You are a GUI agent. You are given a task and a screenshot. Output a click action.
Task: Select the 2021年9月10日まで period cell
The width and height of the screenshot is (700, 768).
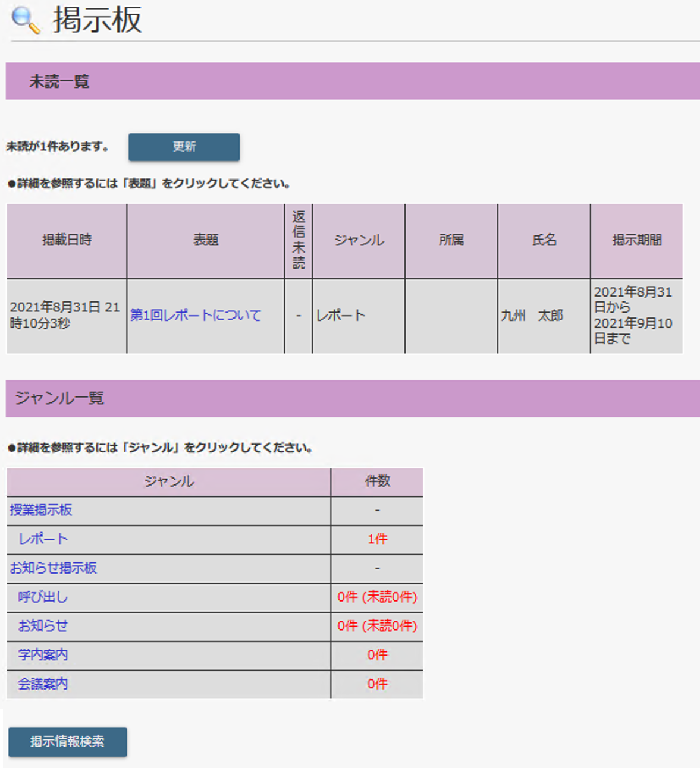[637, 316]
